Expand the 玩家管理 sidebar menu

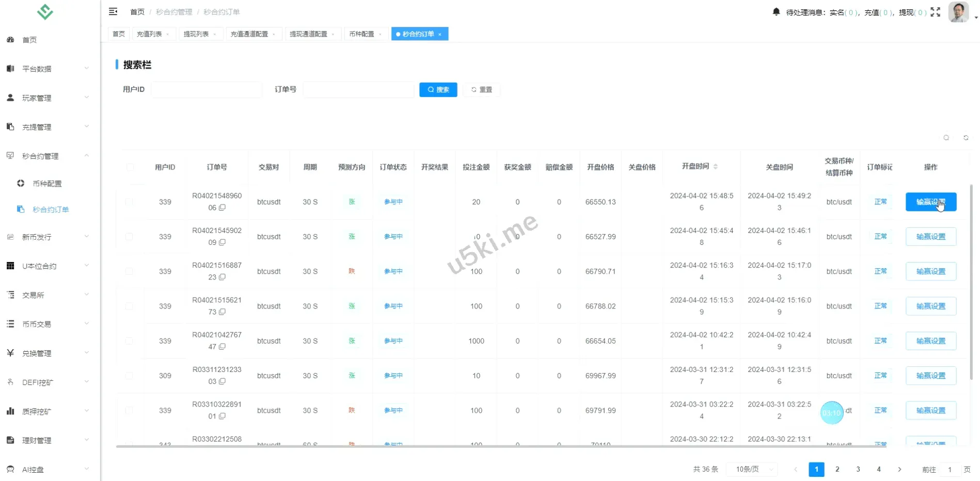pos(48,98)
